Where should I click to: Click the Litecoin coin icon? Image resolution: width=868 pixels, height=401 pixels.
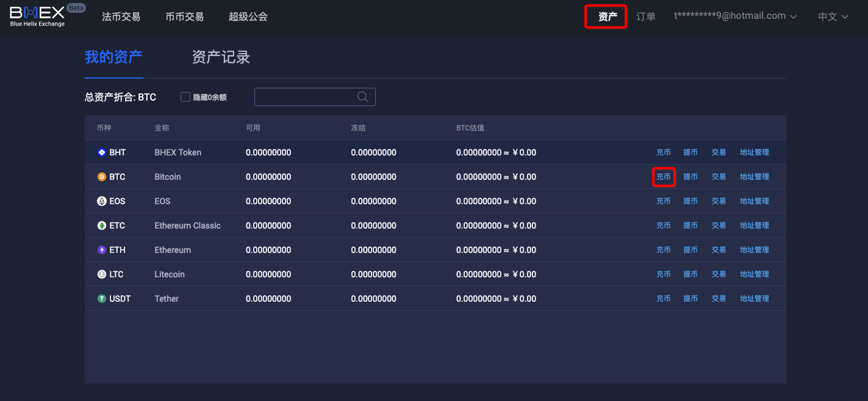[102, 274]
